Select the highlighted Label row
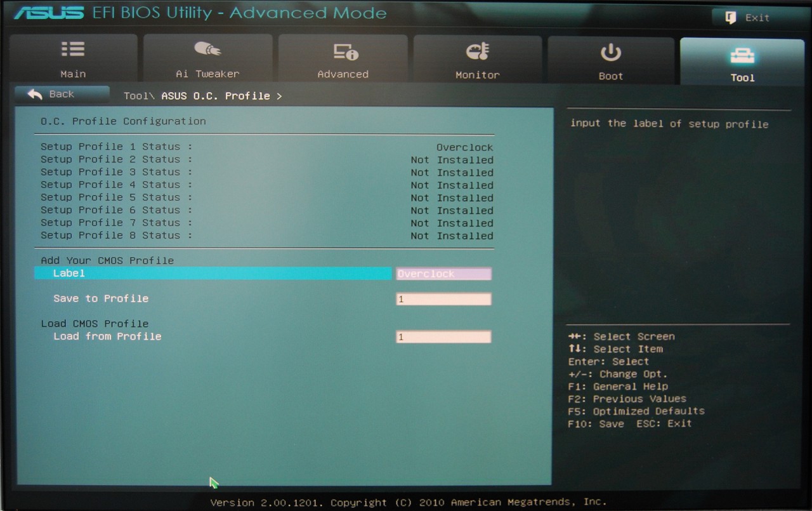This screenshot has width=812, height=511. (x=213, y=273)
